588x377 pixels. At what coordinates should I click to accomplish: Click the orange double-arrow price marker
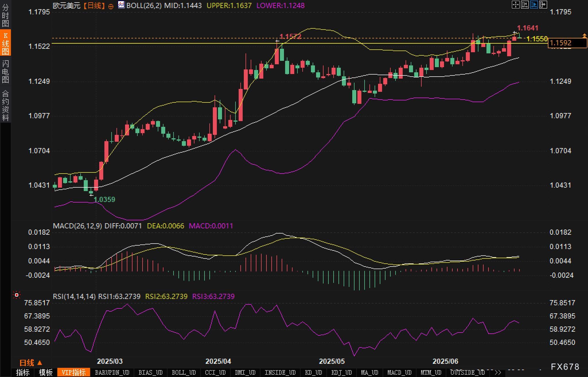584,36
